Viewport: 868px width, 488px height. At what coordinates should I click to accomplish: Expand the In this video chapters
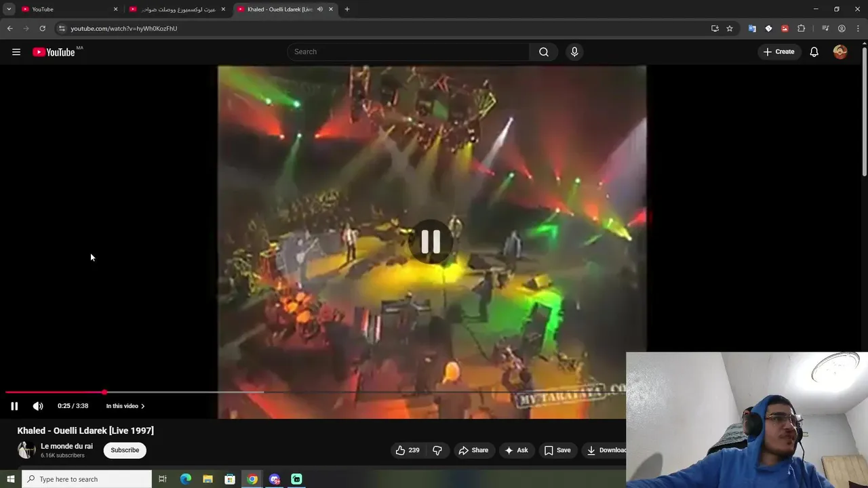tap(125, 406)
